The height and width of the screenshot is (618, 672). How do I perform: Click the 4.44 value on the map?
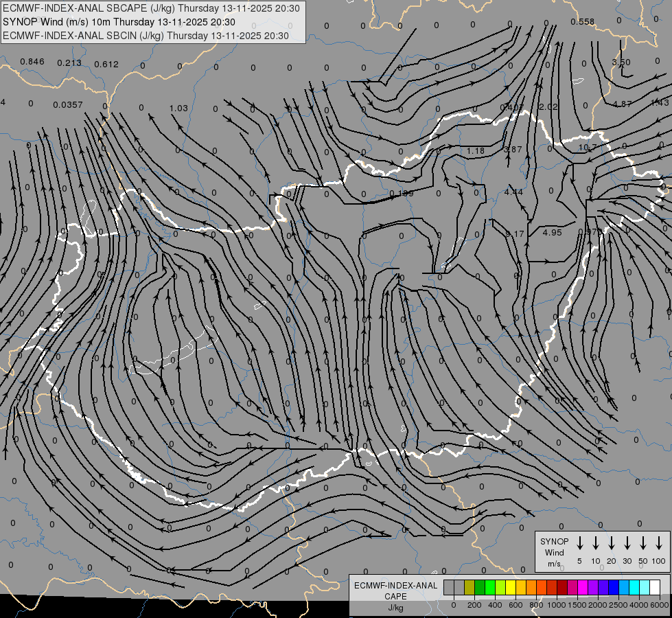pos(513,192)
